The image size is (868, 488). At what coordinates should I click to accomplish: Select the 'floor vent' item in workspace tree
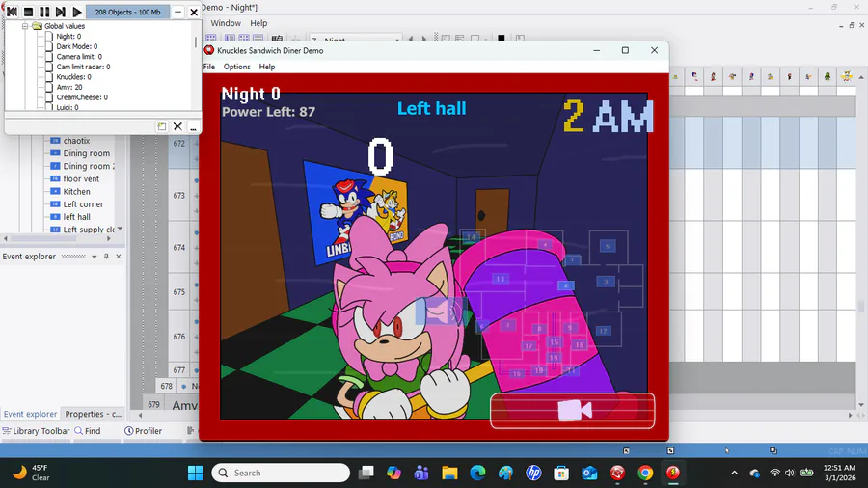[81, 178]
